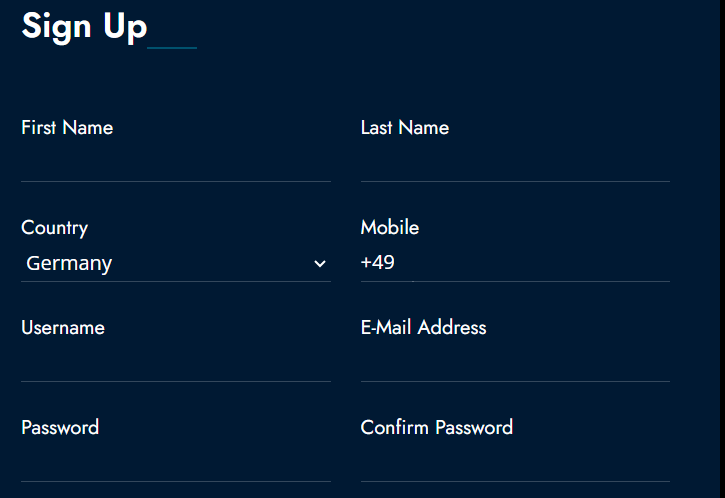Screen dimensions: 725x498
Task: Click the +49 dialing code prefix
Action: point(377,262)
